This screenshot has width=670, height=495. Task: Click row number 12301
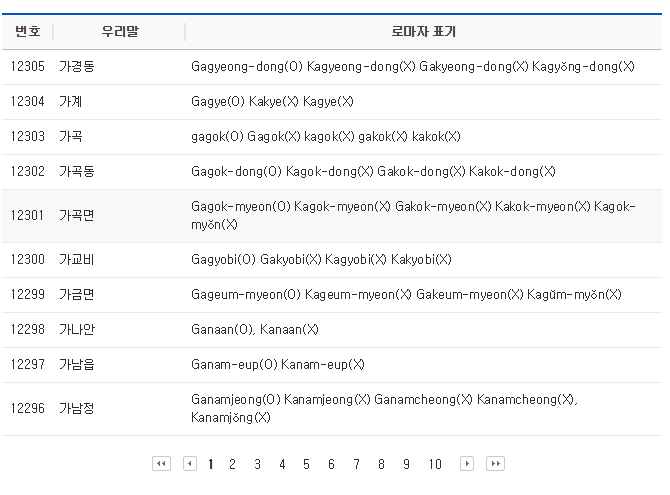point(27,215)
